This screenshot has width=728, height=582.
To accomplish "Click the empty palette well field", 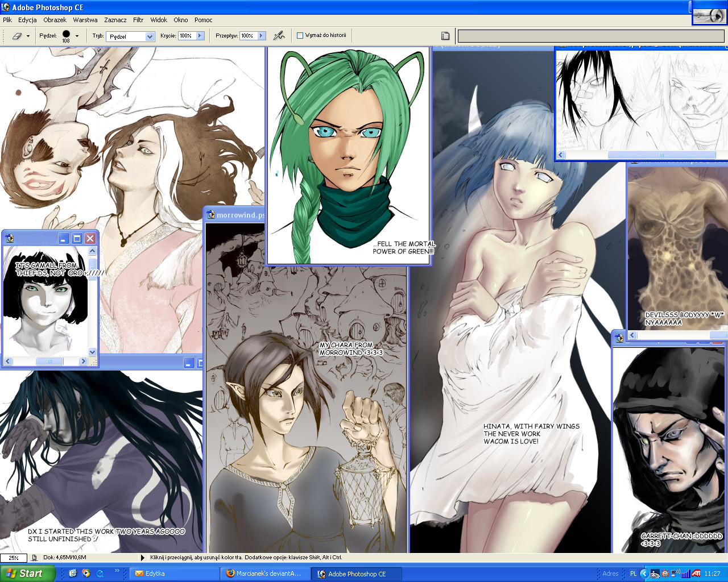I will (591, 36).
